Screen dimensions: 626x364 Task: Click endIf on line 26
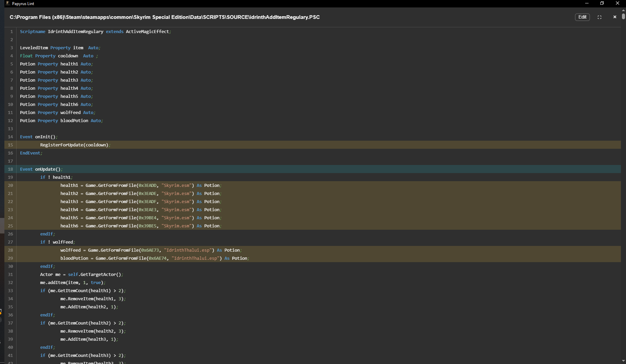tap(48, 234)
